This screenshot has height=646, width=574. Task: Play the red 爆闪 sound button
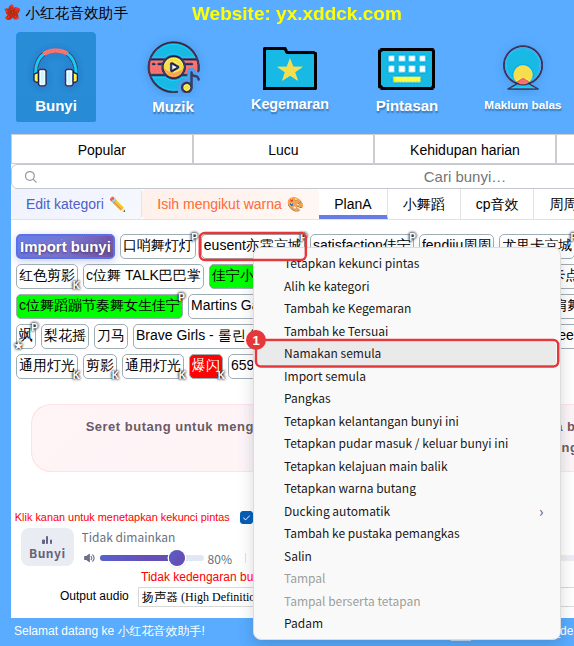[x=206, y=366]
